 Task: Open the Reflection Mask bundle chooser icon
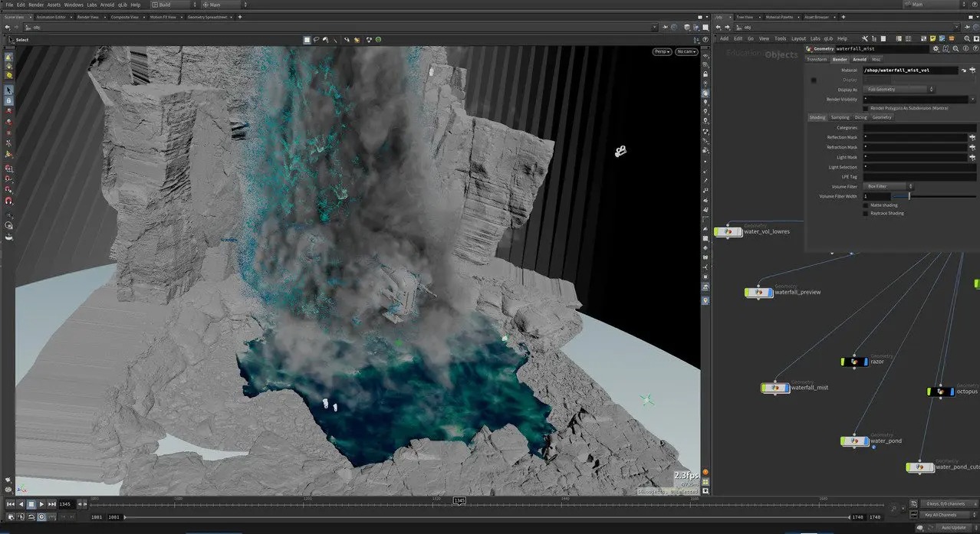[972, 137]
